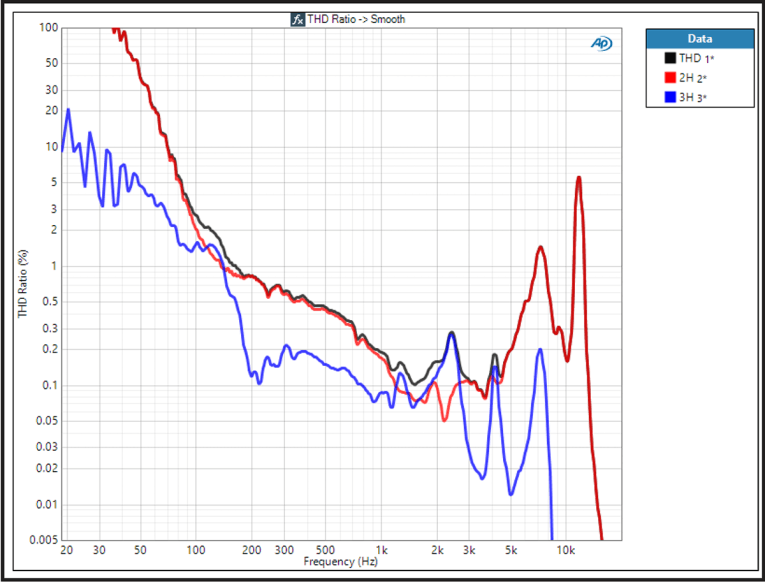Click the 0.005 tick on the Y axis
The width and height of the screenshot is (765, 582).
pyautogui.click(x=43, y=540)
